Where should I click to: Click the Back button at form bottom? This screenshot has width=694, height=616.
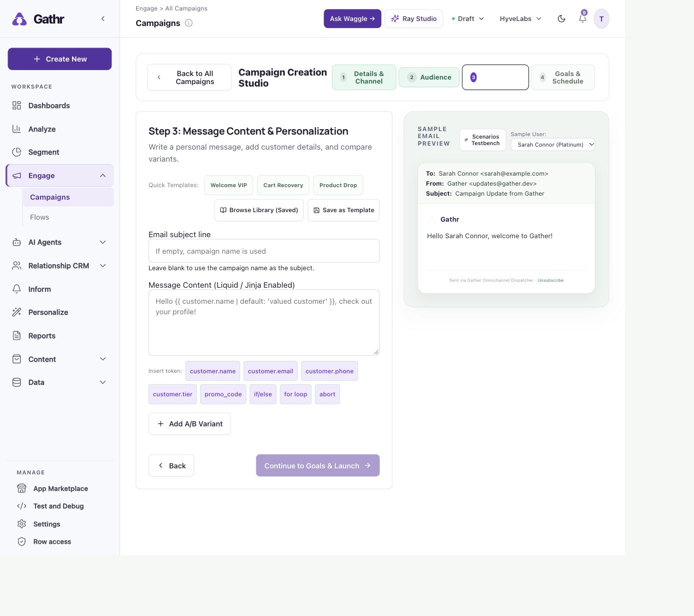[x=171, y=465]
